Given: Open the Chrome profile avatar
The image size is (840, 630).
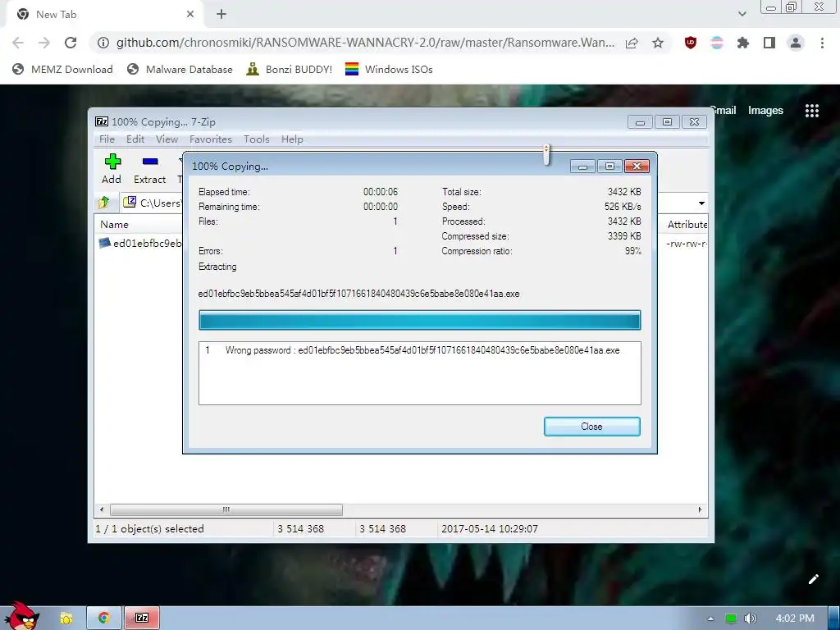Looking at the screenshot, I should (796, 43).
